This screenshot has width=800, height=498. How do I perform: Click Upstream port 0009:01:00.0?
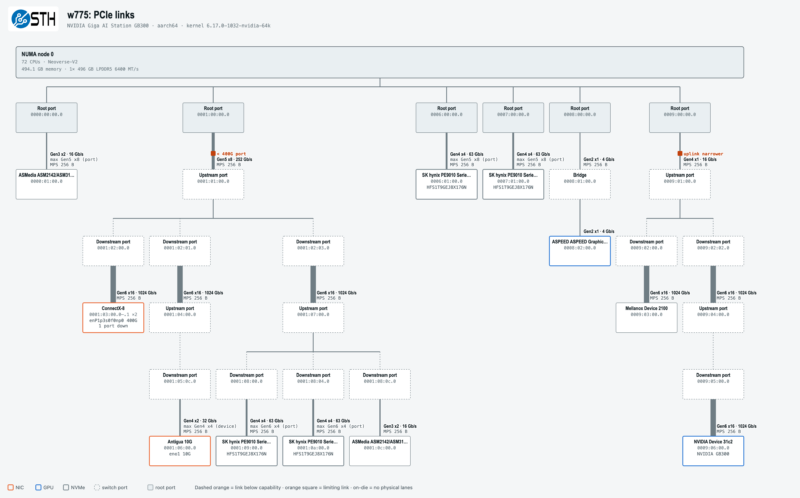680,184
